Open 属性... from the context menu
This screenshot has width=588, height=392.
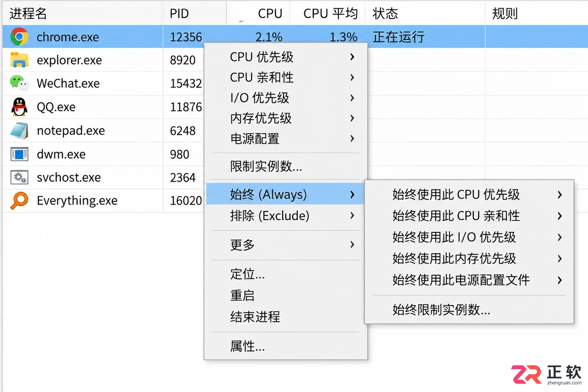click(x=285, y=346)
